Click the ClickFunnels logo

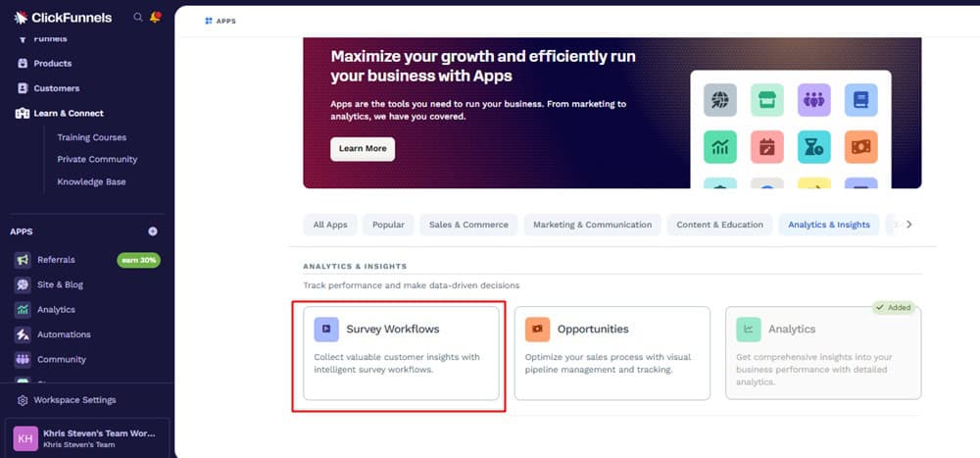(x=63, y=18)
